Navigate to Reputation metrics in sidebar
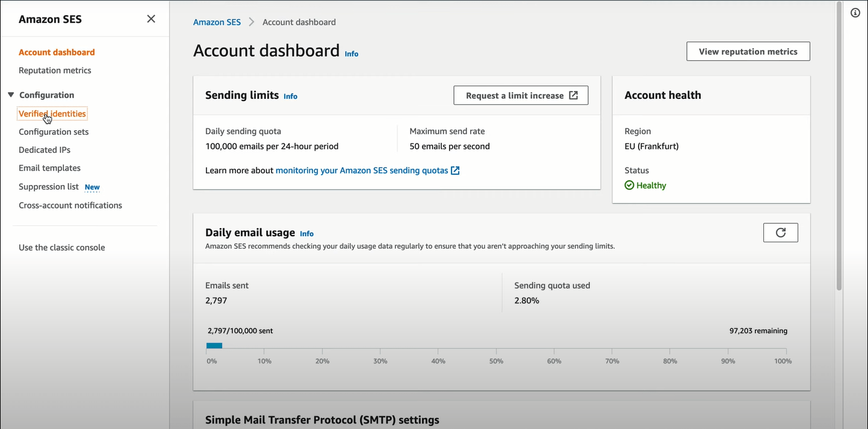868x429 pixels. (55, 70)
